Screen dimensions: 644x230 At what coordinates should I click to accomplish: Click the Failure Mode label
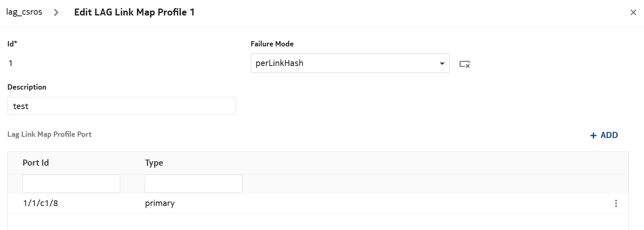tap(272, 44)
